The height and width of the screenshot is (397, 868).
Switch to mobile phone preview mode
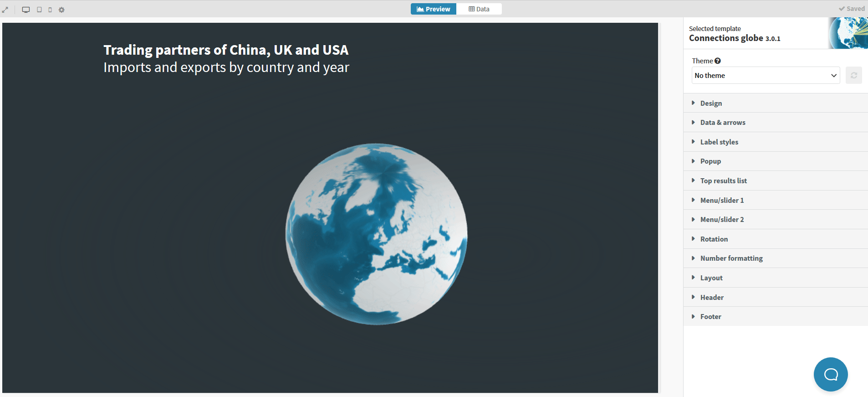[50, 10]
